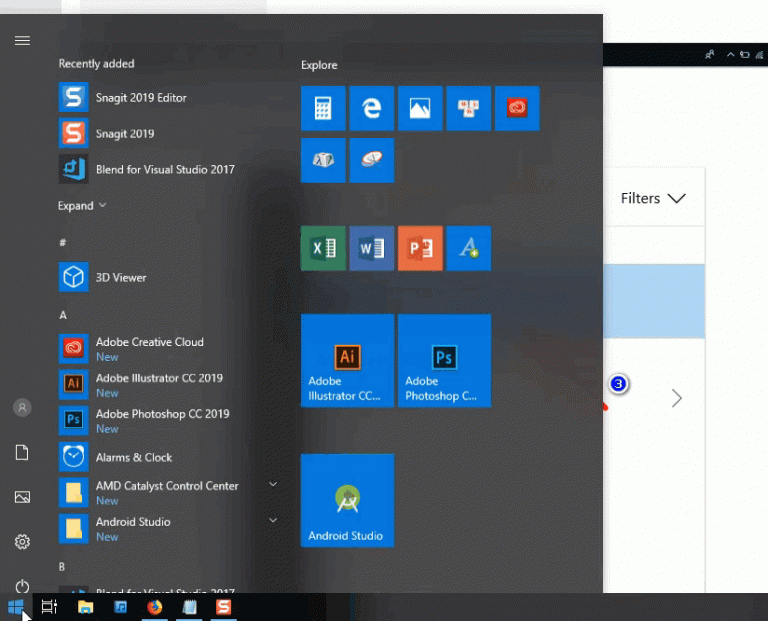Launch the Android Studio tile
Image resolution: width=768 pixels, height=621 pixels.
[x=347, y=500]
